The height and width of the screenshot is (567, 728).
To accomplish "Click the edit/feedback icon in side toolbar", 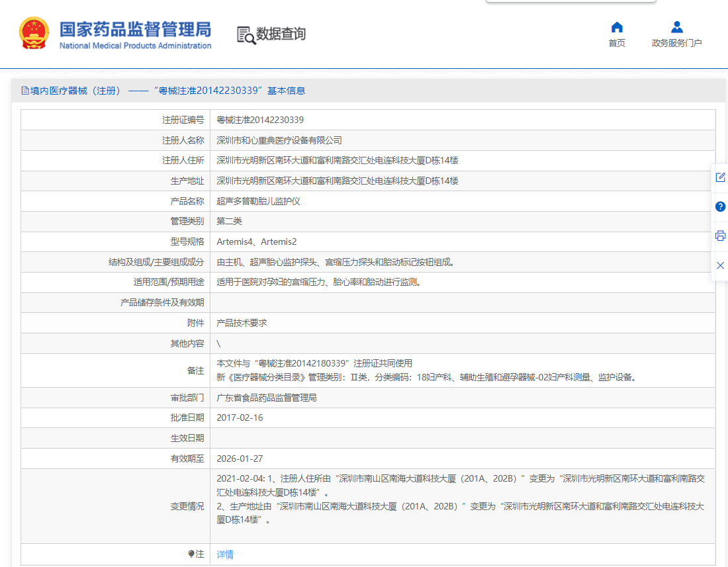I will point(720,177).
